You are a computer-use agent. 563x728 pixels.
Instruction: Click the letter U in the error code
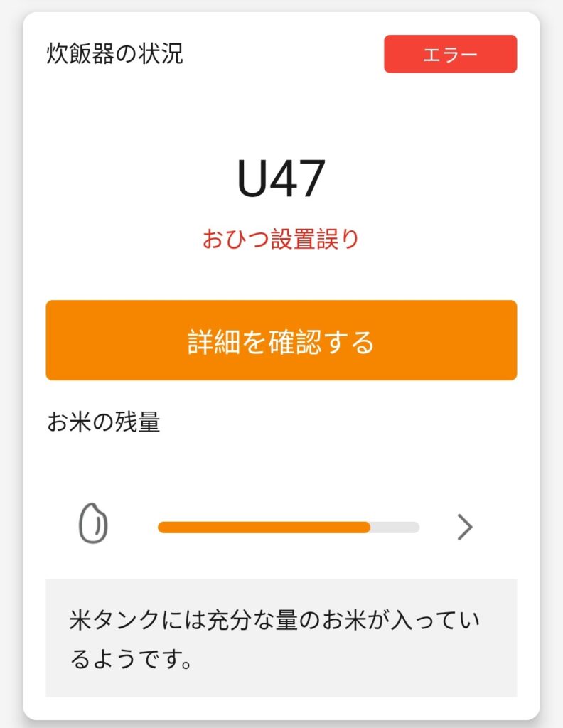254,178
